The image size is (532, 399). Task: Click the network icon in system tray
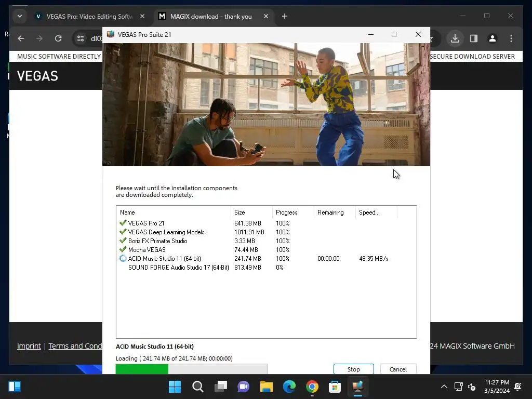click(x=459, y=387)
